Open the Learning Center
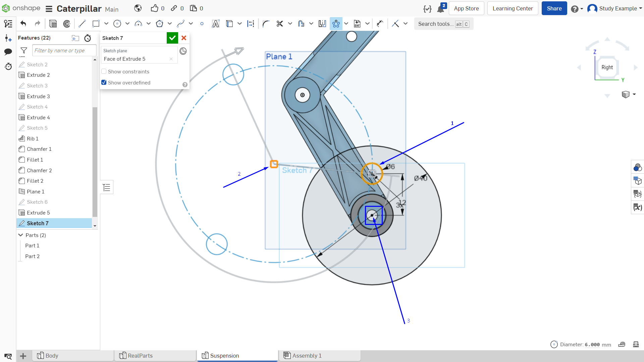This screenshot has height=362, width=644. (513, 8)
